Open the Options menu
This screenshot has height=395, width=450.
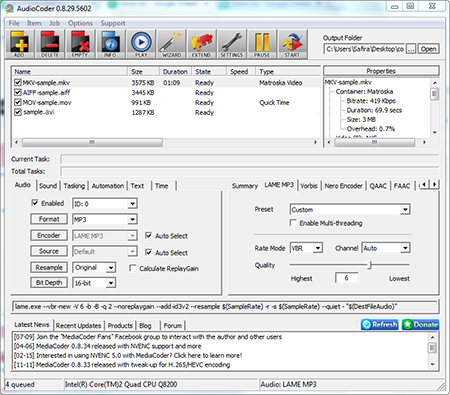click(x=80, y=23)
